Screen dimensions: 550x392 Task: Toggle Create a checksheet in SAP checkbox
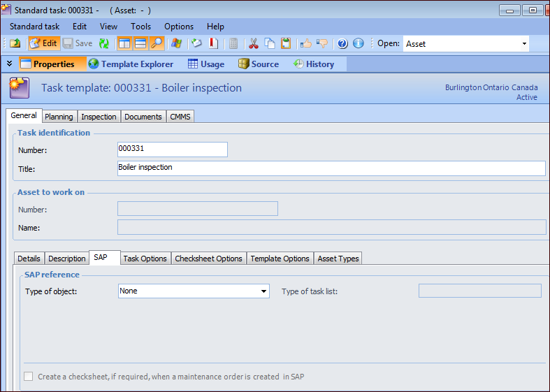29,377
